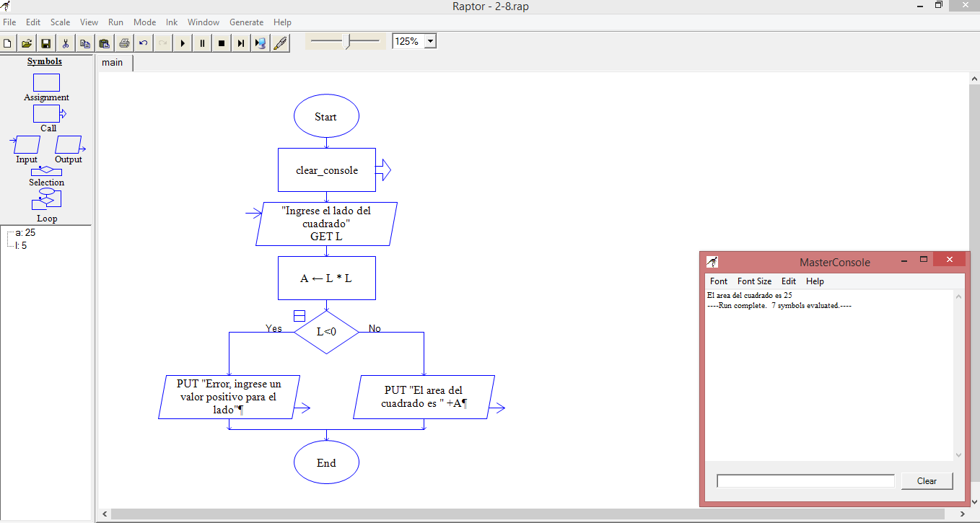
Task: Click the New file toolbar icon
Action: [x=7, y=43]
